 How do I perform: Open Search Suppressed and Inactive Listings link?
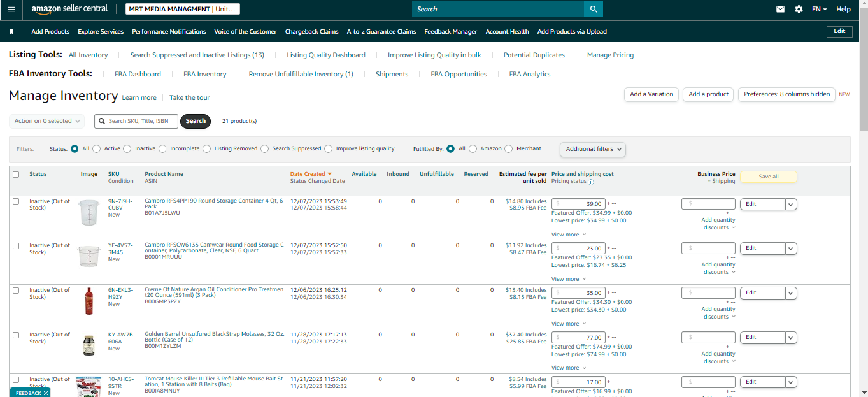pyautogui.click(x=197, y=55)
